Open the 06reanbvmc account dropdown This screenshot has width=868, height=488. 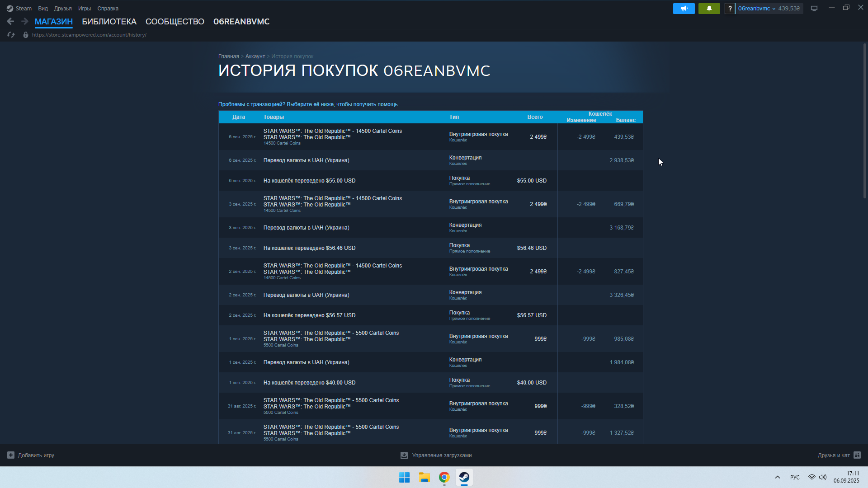point(756,9)
